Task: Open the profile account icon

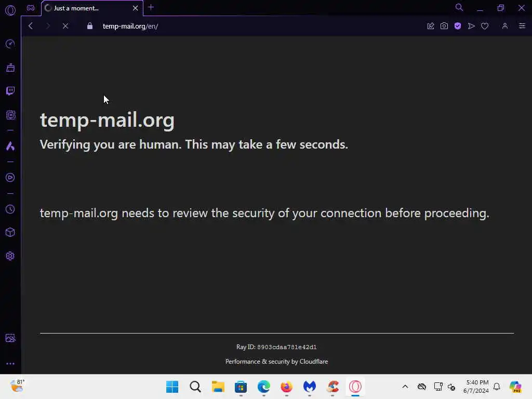Action: pyautogui.click(x=505, y=26)
